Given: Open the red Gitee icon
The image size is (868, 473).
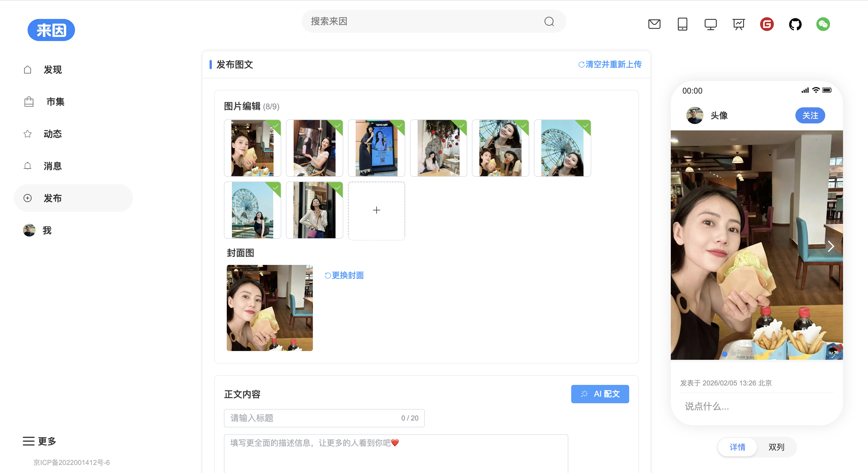Looking at the screenshot, I should coord(767,24).
